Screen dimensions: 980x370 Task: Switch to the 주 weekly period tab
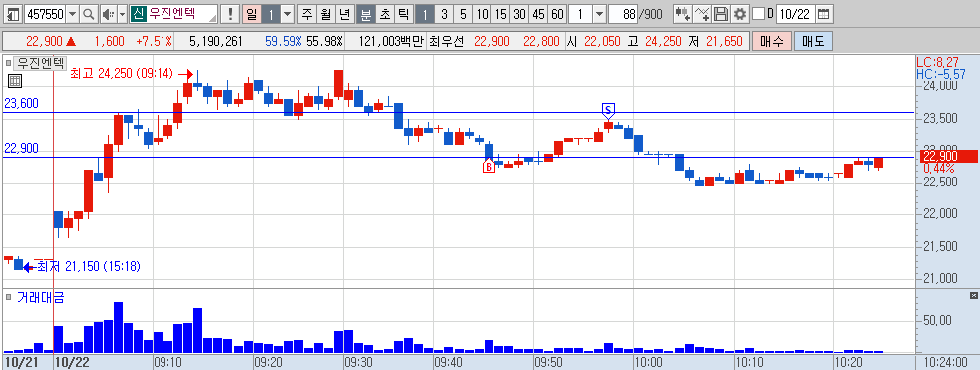tap(306, 14)
